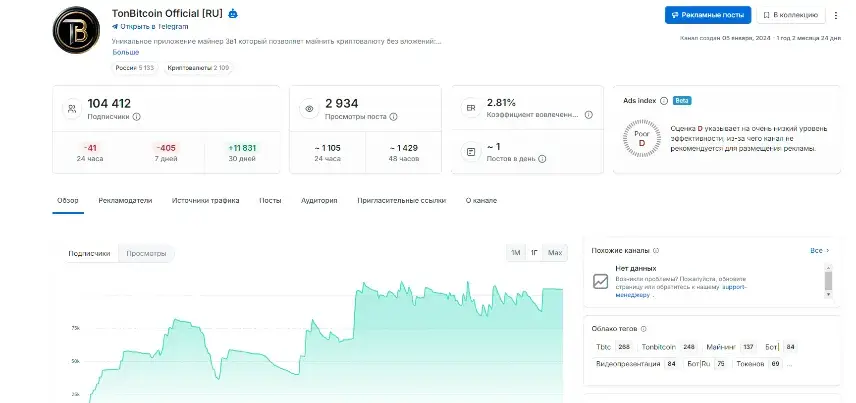
Task: Open the support-менеджеру link
Action: coord(681,291)
